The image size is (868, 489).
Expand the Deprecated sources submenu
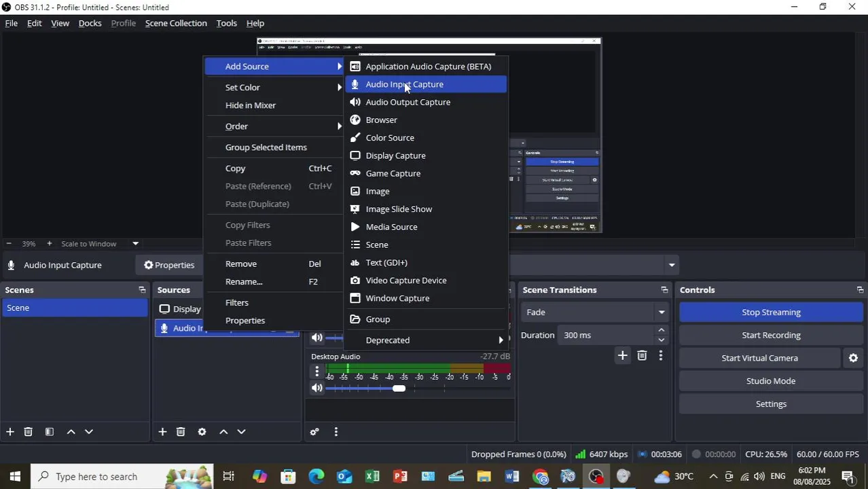point(426,340)
